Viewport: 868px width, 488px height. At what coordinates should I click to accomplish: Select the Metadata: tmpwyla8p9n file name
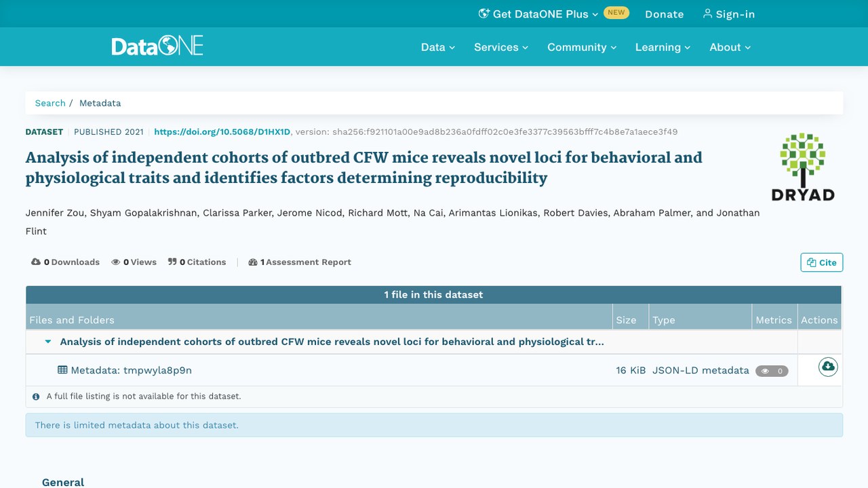click(131, 370)
